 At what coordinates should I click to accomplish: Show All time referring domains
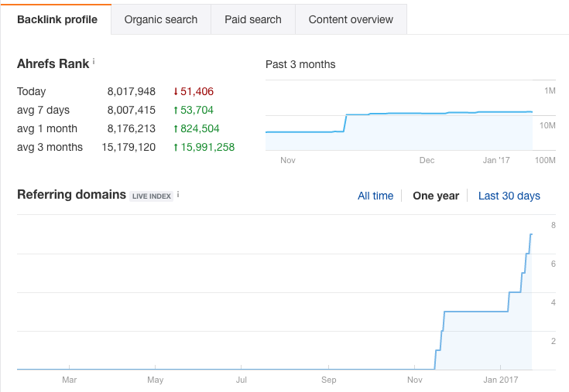[x=375, y=196]
